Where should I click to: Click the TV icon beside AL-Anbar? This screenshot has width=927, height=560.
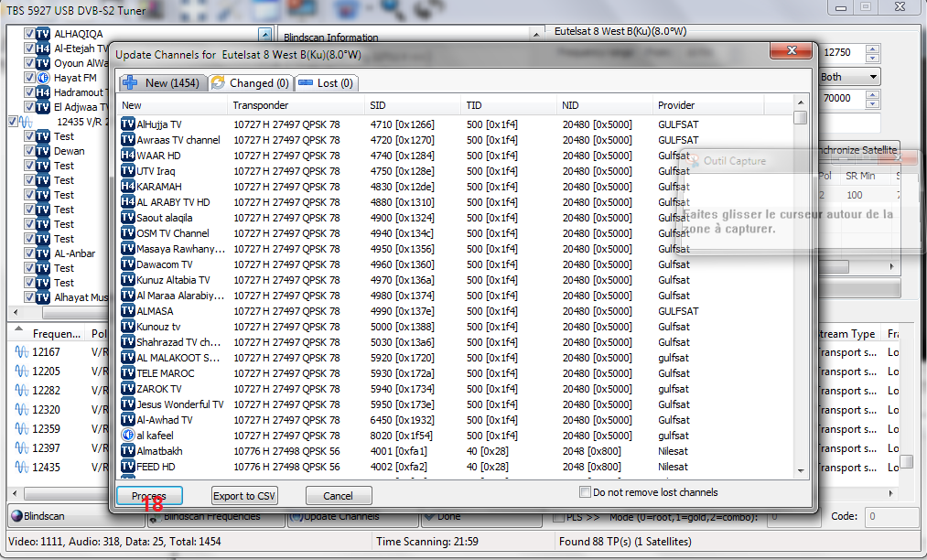pyautogui.click(x=43, y=253)
